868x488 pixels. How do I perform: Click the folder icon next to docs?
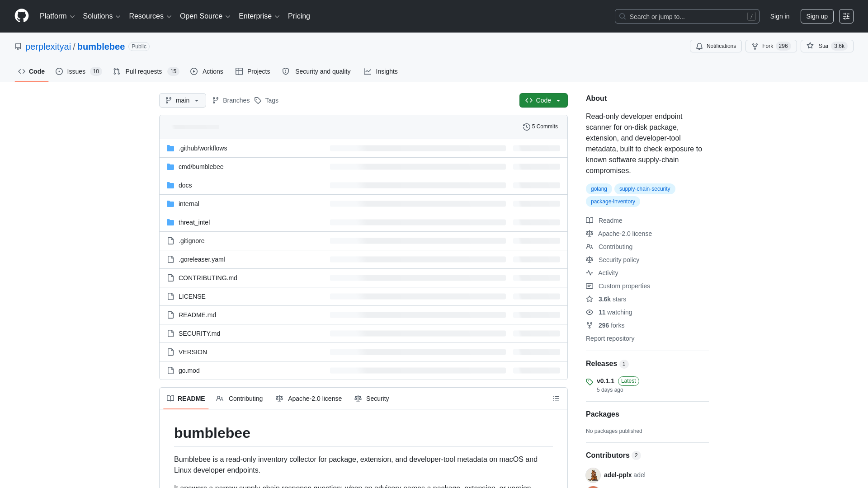[x=170, y=185]
